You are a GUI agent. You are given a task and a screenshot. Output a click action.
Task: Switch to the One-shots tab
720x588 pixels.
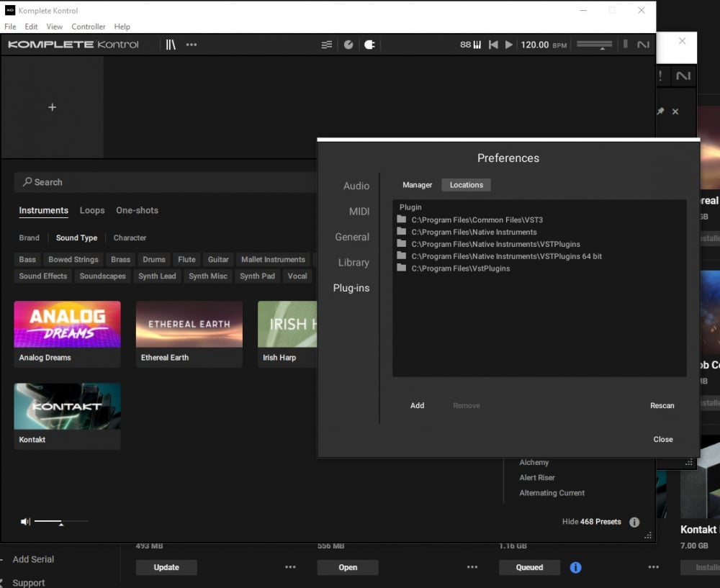pyautogui.click(x=138, y=210)
